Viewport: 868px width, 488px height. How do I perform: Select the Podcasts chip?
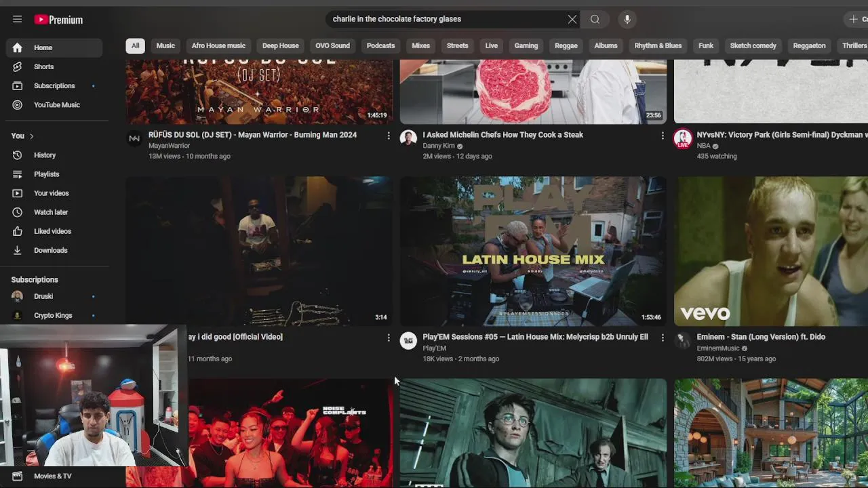380,45
